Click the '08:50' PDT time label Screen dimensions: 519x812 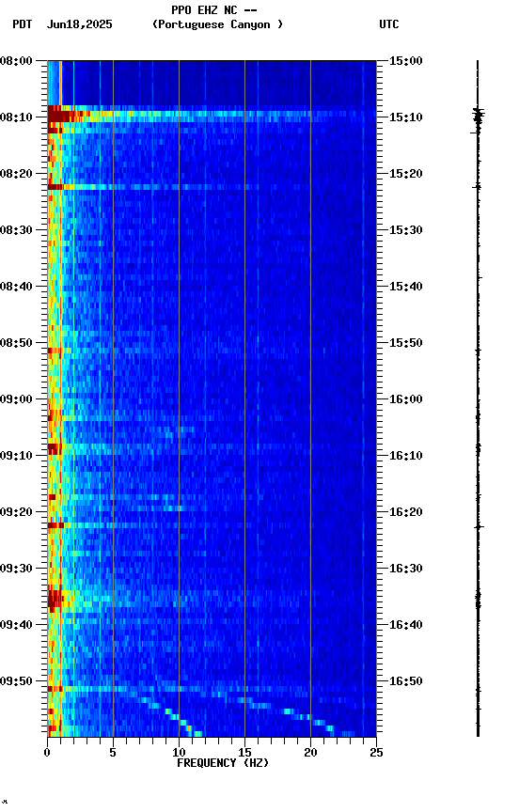16,343
